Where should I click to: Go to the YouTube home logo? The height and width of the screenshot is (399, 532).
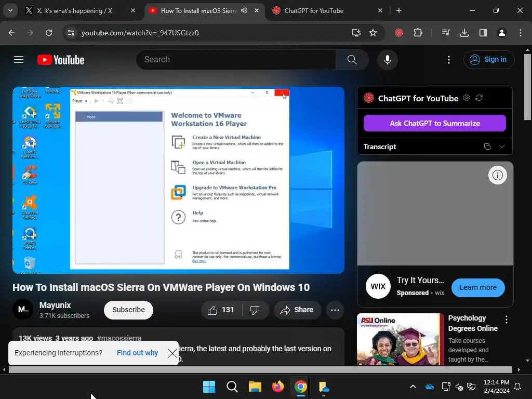pyautogui.click(x=61, y=60)
